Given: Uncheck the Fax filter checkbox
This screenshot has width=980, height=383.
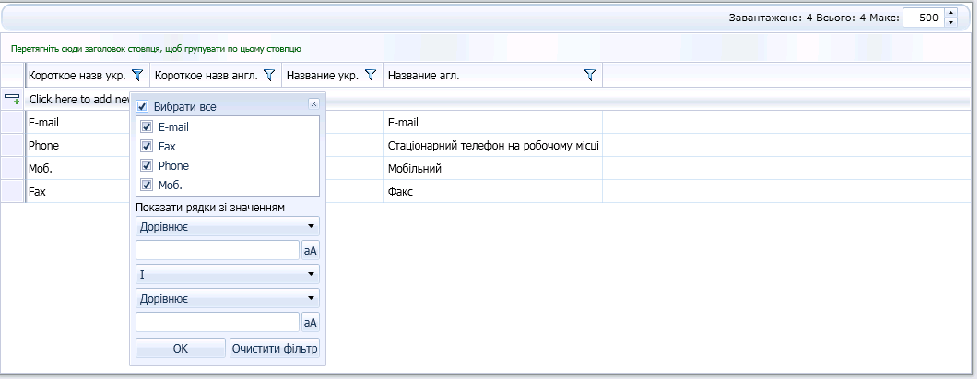Looking at the screenshot, I should (x=147, y=146).
